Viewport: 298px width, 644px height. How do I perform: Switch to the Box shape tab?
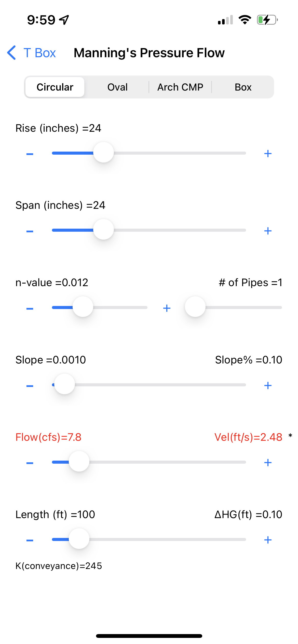[x=243, y=87]
